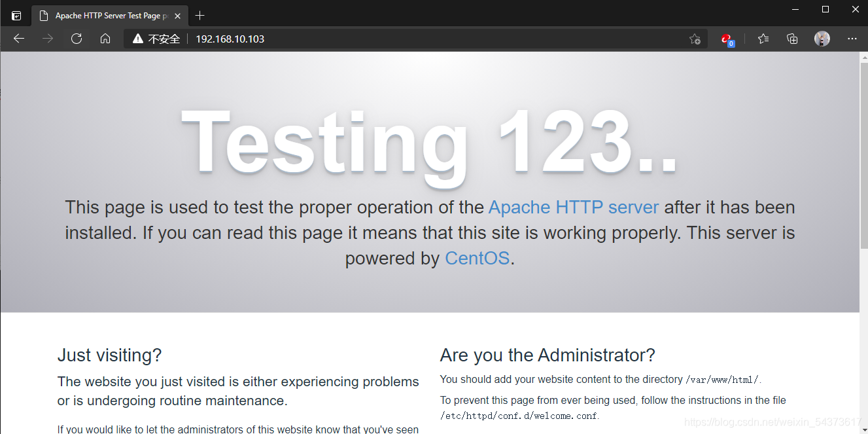Click the Are you the Administrator? heading

click(x=547, y=355)
